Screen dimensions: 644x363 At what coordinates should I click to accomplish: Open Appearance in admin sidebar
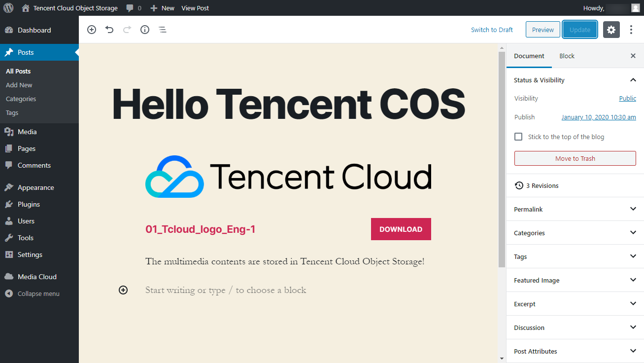tap(39, 187)
